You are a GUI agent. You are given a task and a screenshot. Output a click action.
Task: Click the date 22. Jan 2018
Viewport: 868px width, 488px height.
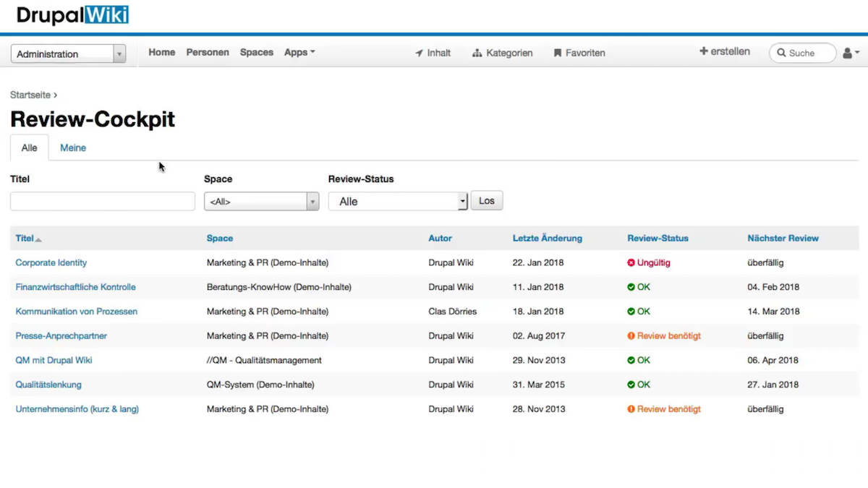point(538,262)
